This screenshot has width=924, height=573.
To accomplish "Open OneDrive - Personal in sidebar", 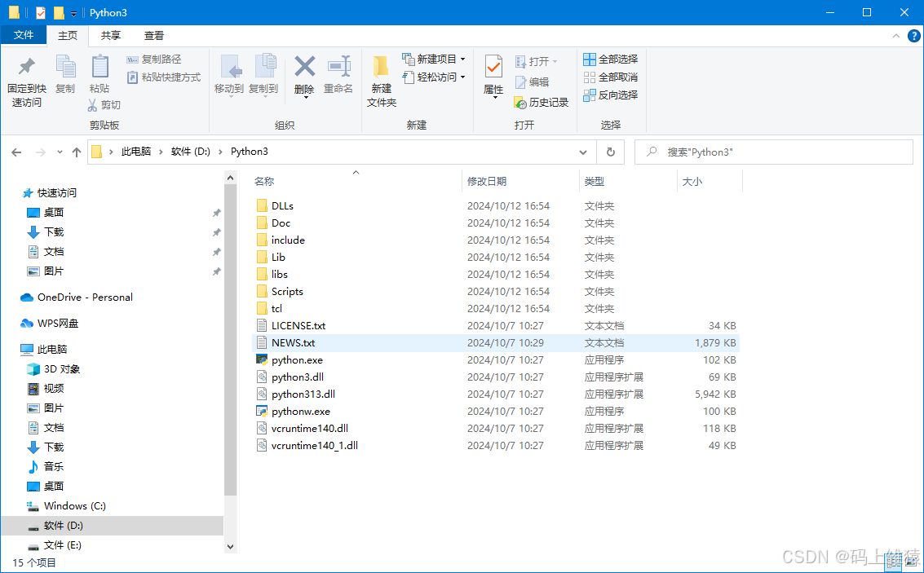I will pyautogui.click(x=85, y=298).
